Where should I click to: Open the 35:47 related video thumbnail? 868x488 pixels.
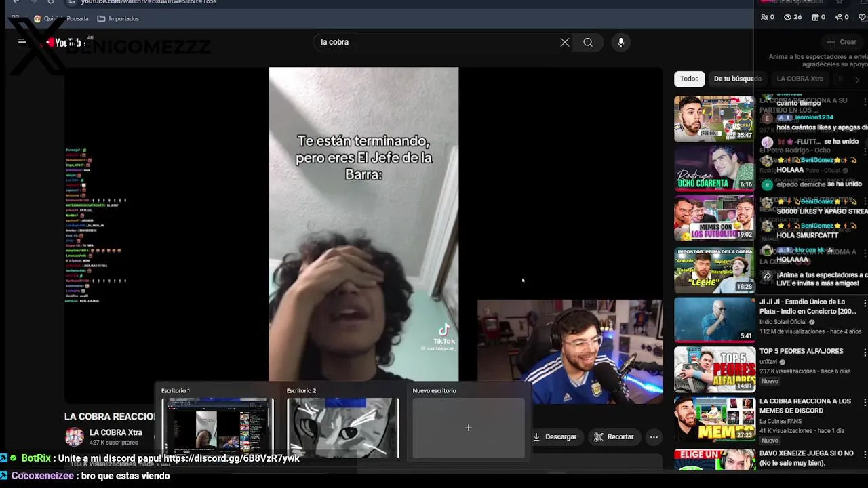713,118
